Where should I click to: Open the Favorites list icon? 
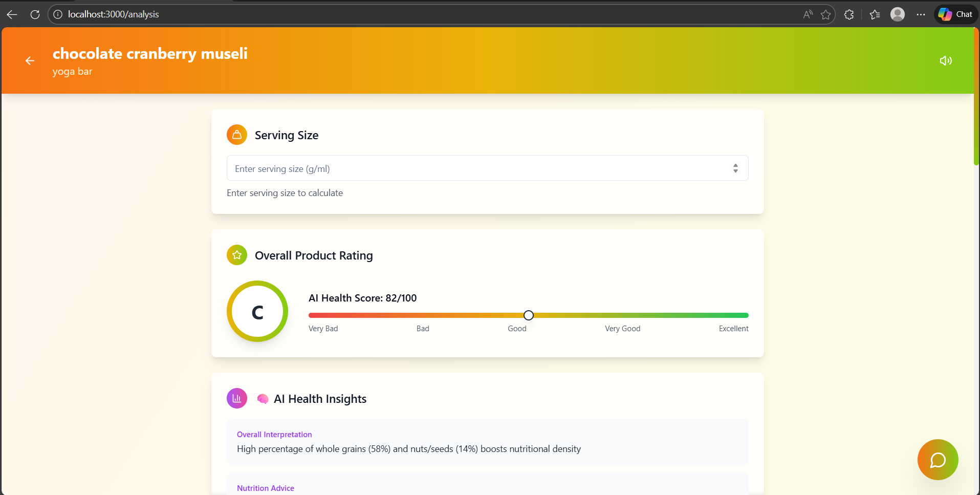875,14
